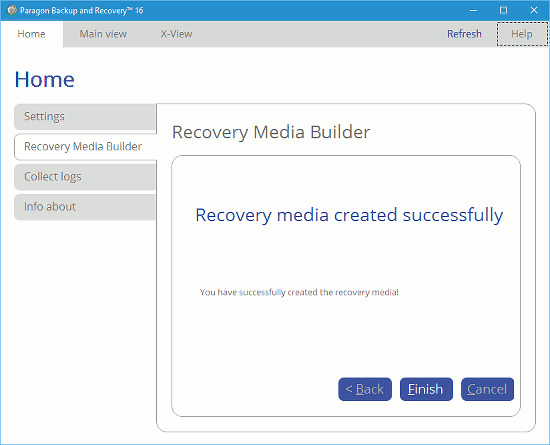Cancel the Recovery Media Builder wizard

(488, 389)
